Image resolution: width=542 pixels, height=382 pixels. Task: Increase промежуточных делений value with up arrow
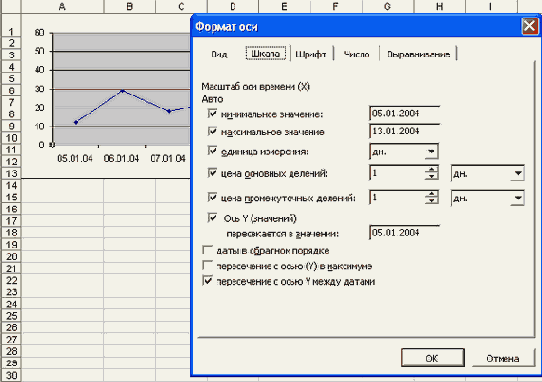[x=431, y=195]
